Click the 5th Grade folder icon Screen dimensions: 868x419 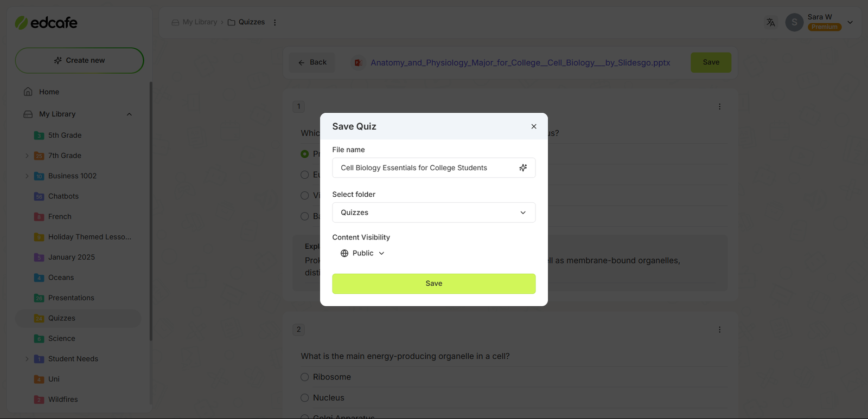(39, 136)
